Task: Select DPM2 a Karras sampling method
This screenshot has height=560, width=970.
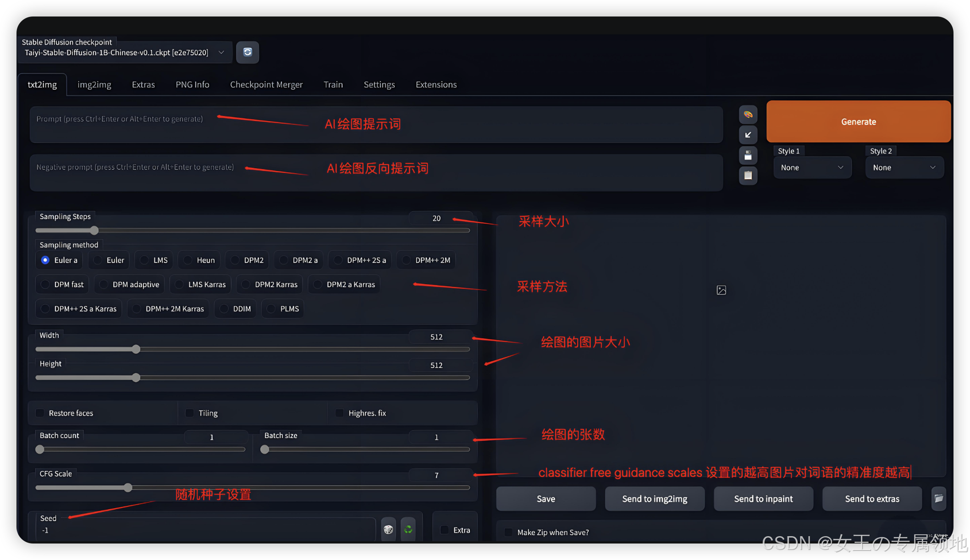Action: 344,285
